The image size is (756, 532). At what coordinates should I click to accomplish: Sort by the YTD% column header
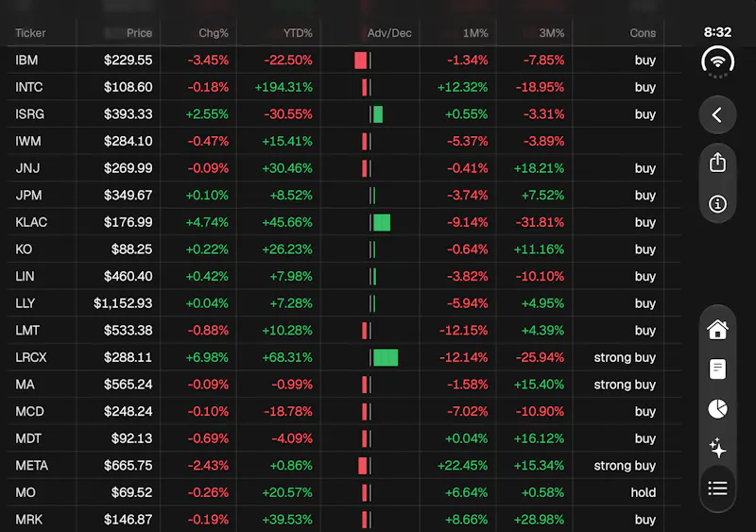tap(298, 33)
